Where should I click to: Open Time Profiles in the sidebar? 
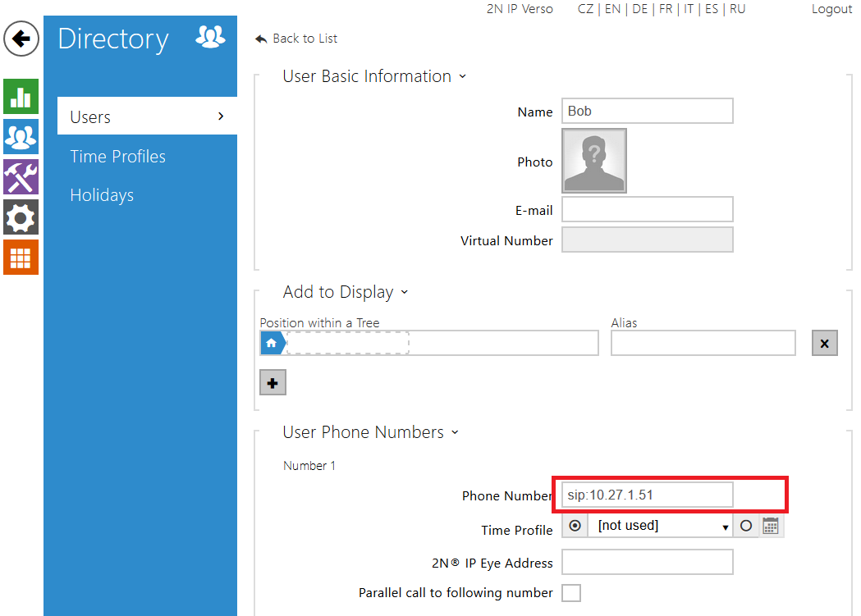point(117,157)
